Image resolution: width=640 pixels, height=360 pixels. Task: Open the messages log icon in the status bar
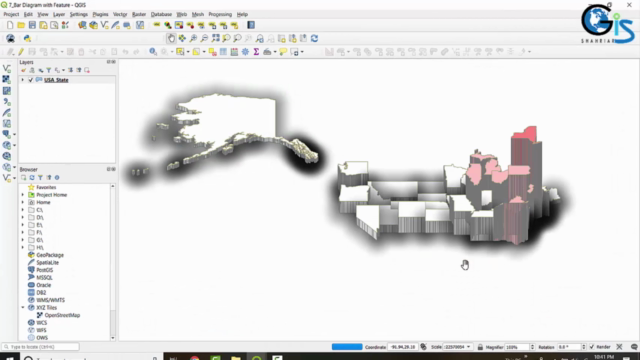(634, 347)
